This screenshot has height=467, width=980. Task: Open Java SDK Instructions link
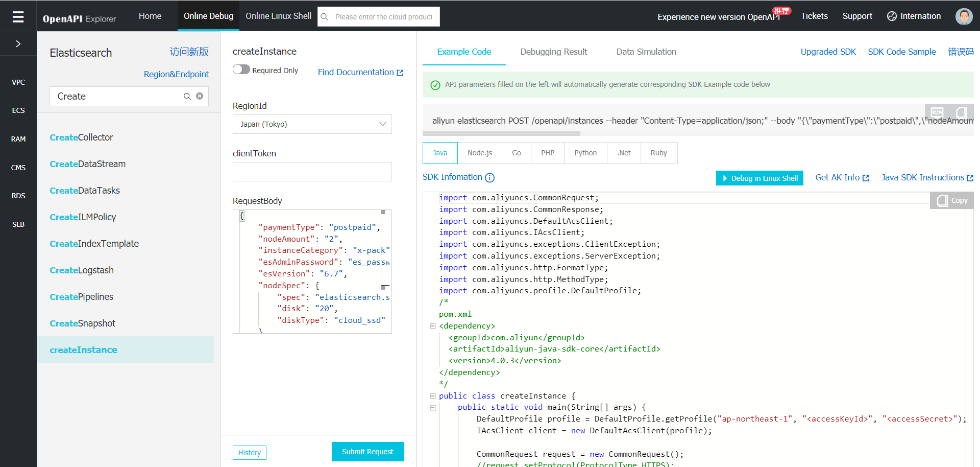click(927, 177)
